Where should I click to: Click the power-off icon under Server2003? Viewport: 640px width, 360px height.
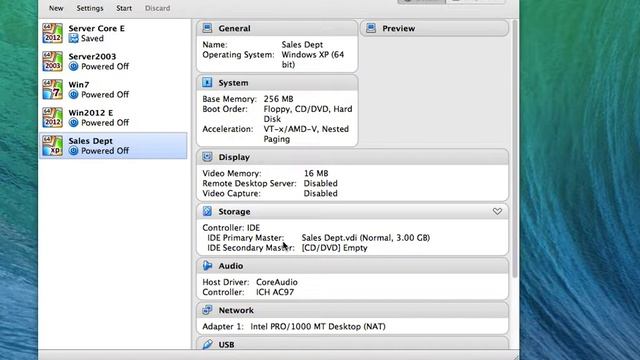(x=73, y=67)
